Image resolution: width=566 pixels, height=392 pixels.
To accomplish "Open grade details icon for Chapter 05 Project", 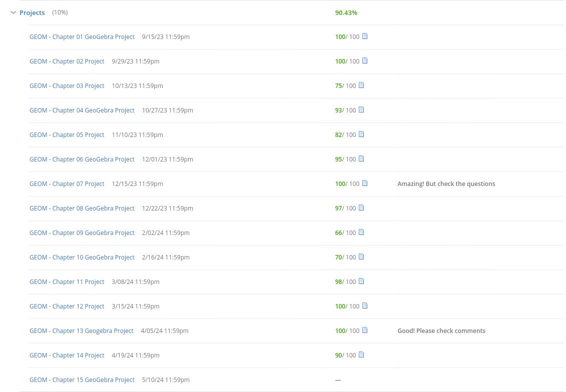I will (x=361, y=134).
